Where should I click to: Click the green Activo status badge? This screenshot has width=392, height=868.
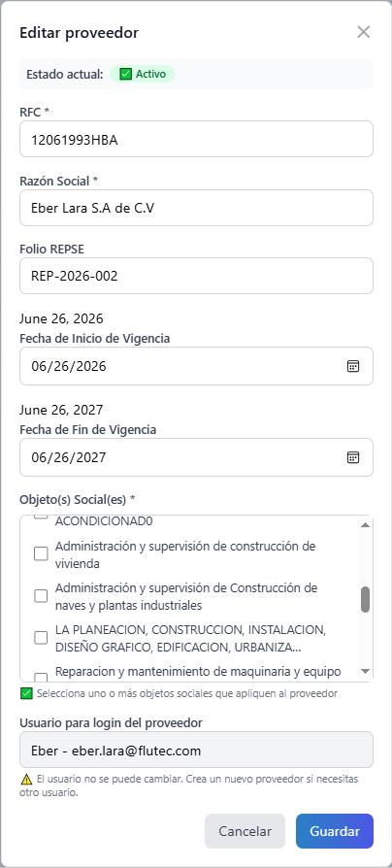tap(142, 74)
